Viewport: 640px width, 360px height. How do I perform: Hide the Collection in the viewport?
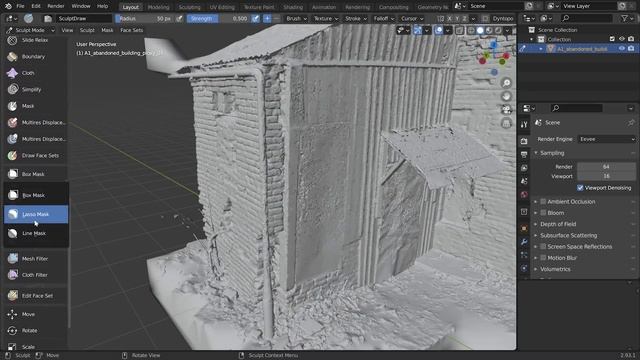tap(622, 39)
